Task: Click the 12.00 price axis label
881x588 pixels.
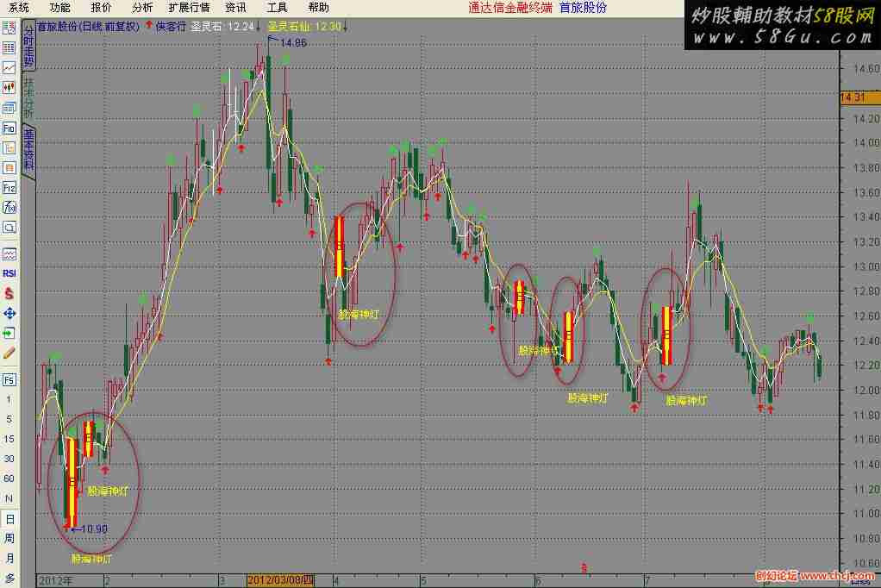Action: [x=865, y=390]
